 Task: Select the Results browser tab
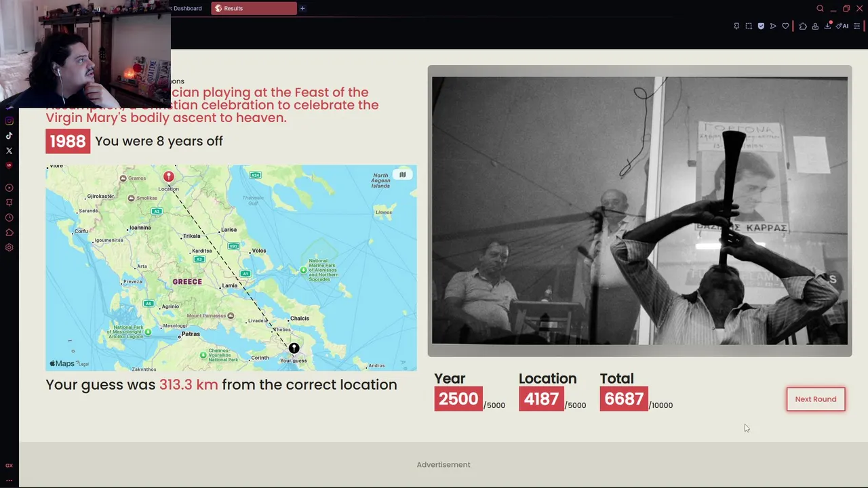[254, 8]
